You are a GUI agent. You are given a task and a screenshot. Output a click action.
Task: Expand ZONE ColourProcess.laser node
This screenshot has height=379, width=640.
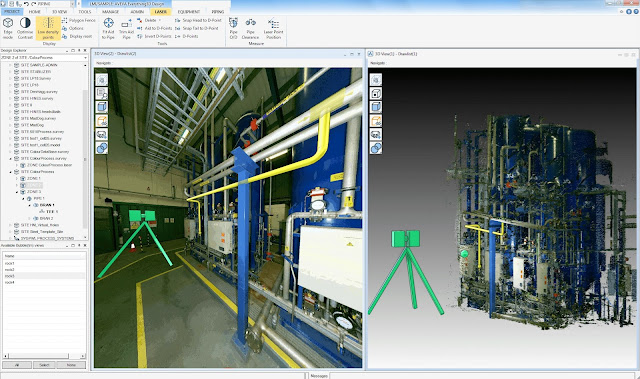point(17,165)
